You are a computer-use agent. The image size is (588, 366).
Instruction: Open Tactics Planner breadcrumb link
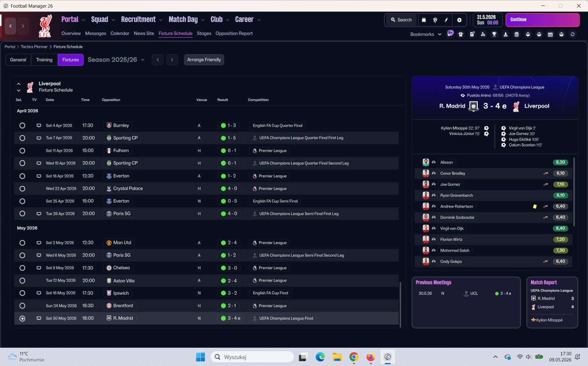tap(34, 47)
